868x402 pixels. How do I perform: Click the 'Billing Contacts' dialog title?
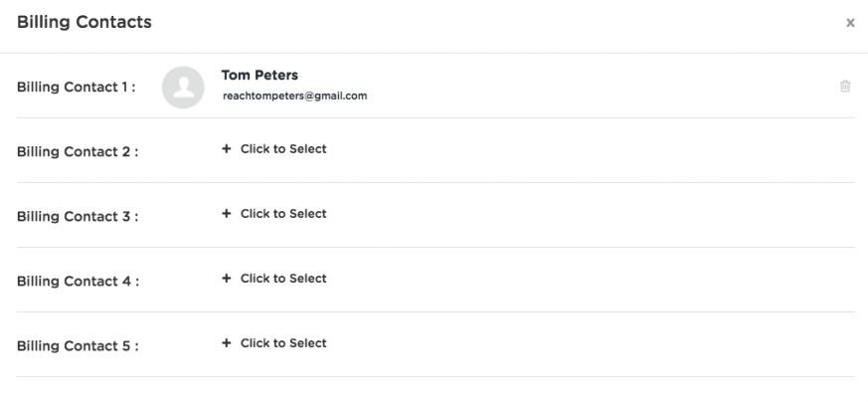[x=85, y=22]
